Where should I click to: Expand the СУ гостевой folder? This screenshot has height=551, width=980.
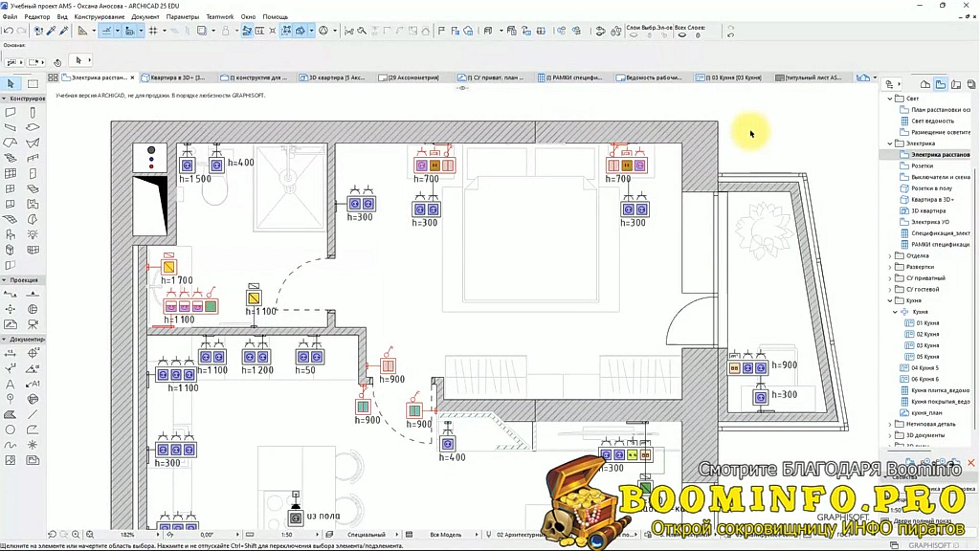[x=890, y=289]
